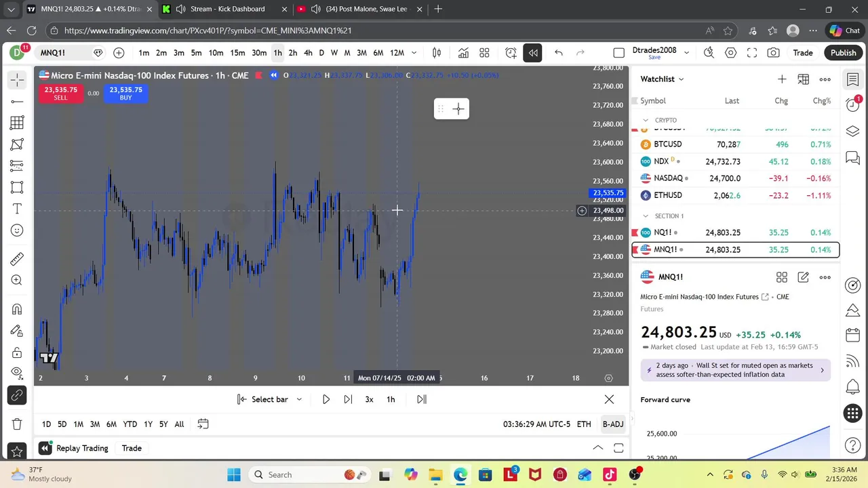Add symbol to watchlist with plus

(x=782, y=79)
